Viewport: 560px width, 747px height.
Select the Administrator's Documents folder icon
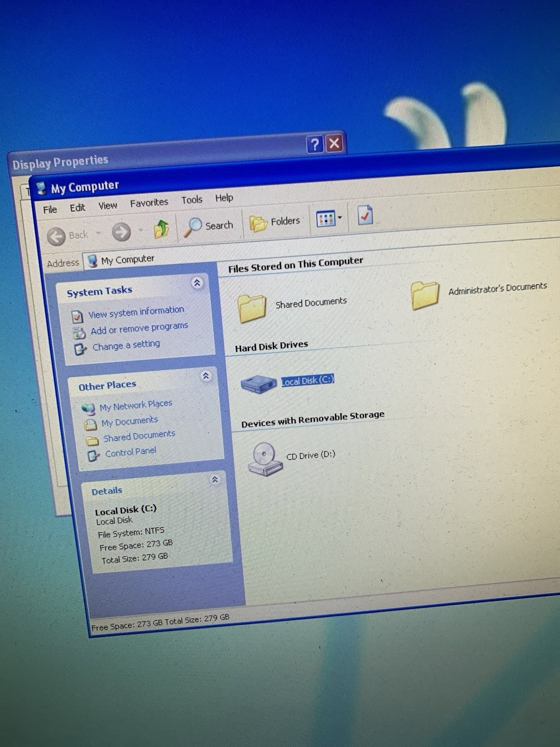click(425, 295)
